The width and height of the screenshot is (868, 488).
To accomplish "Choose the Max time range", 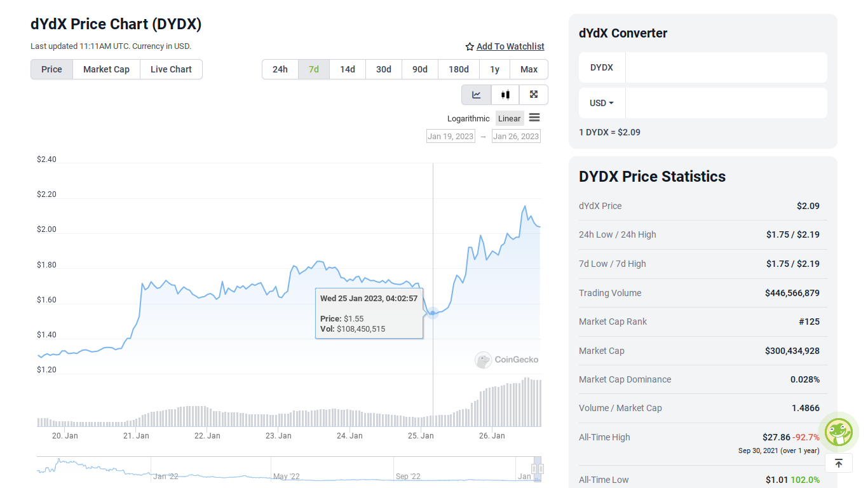I will tap(529, 69).
